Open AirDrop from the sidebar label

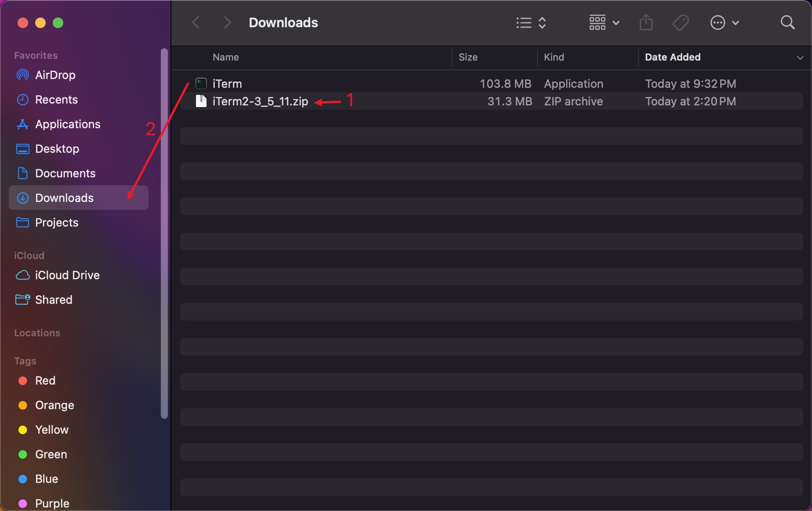(55, 75)
